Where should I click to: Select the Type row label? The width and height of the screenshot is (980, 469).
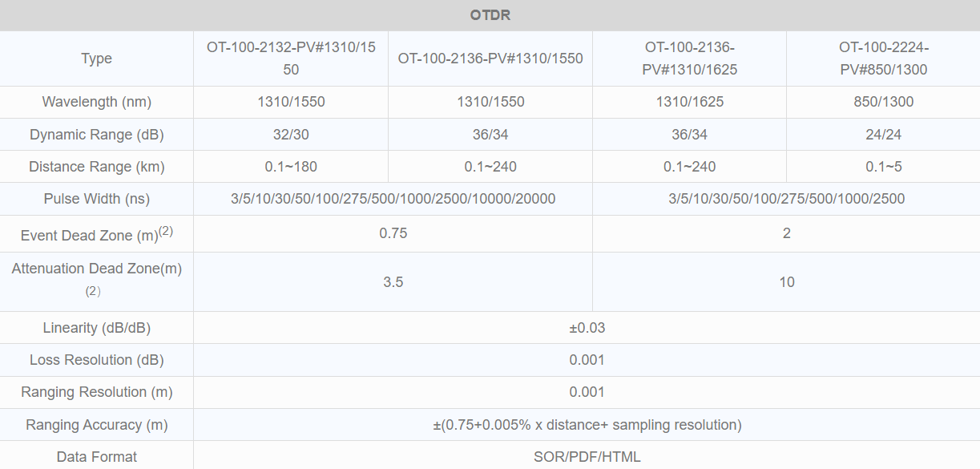(x=96, y=59)
